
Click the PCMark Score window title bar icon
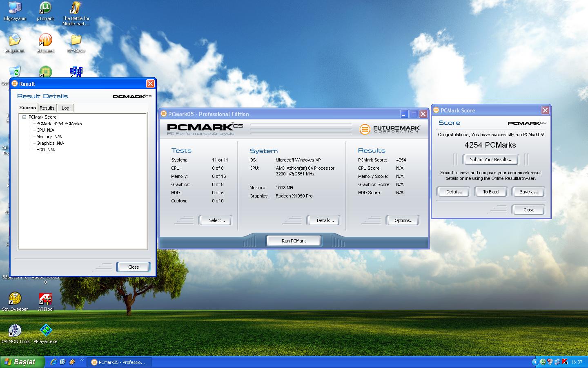pos(436,110)
